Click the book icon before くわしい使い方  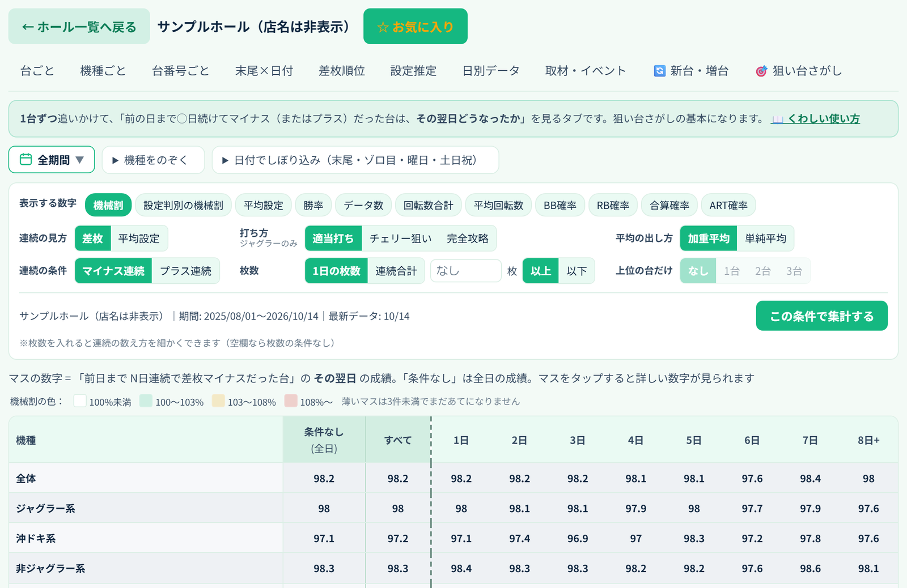[778, 119]
